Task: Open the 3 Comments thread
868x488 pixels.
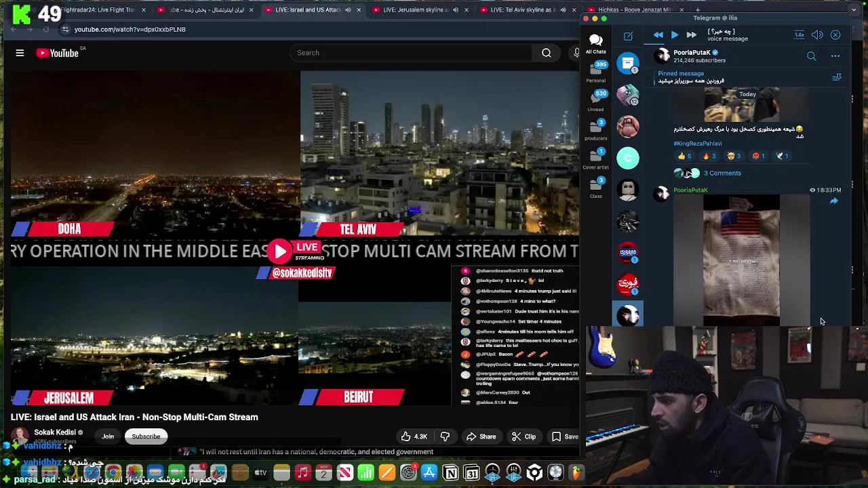Action: point(722,173)
